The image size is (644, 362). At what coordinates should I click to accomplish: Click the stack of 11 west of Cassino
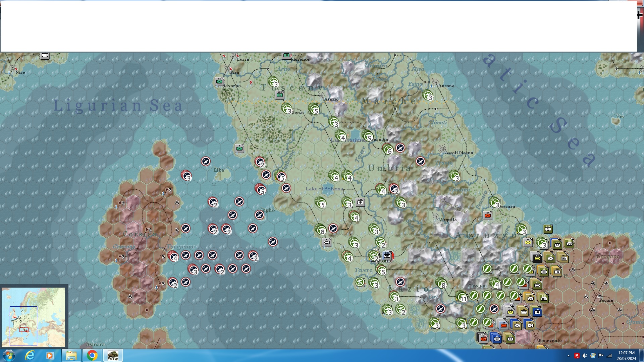point(462,297)
